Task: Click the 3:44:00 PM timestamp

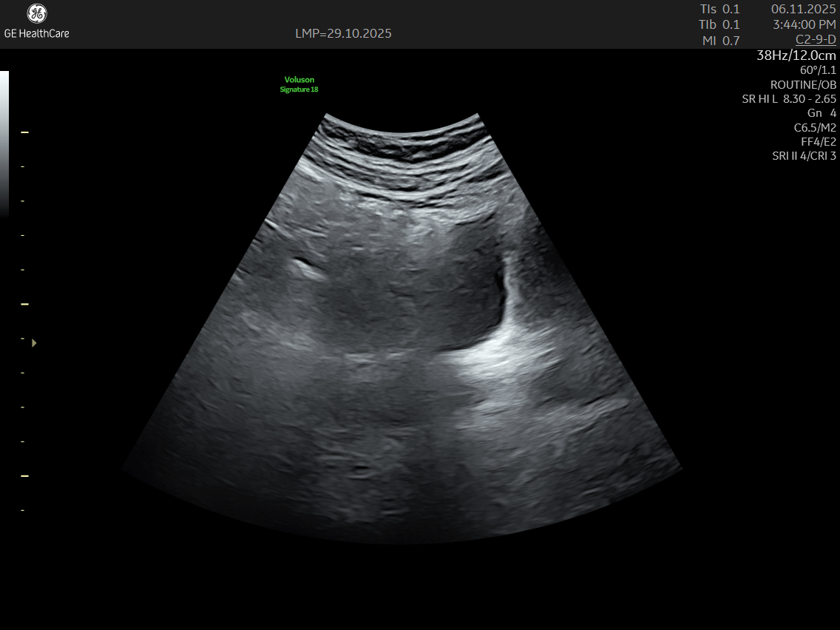Action: click(x=805, y=24)
